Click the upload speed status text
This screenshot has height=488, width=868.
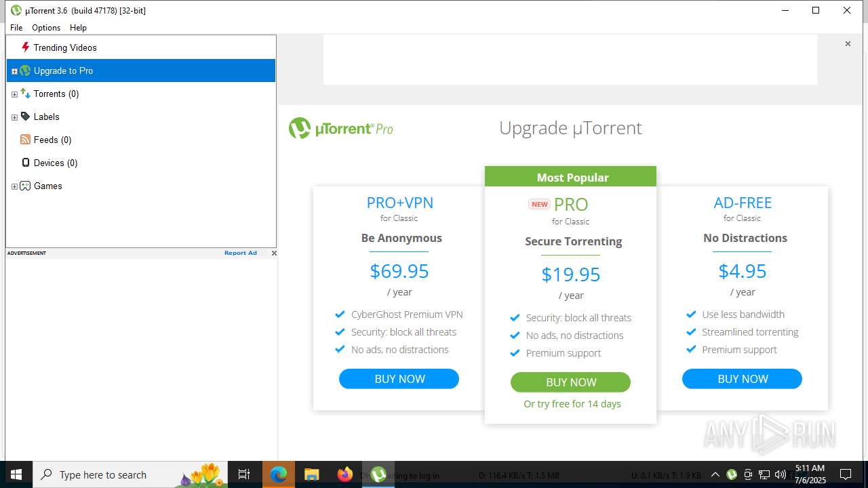point(666,475)
